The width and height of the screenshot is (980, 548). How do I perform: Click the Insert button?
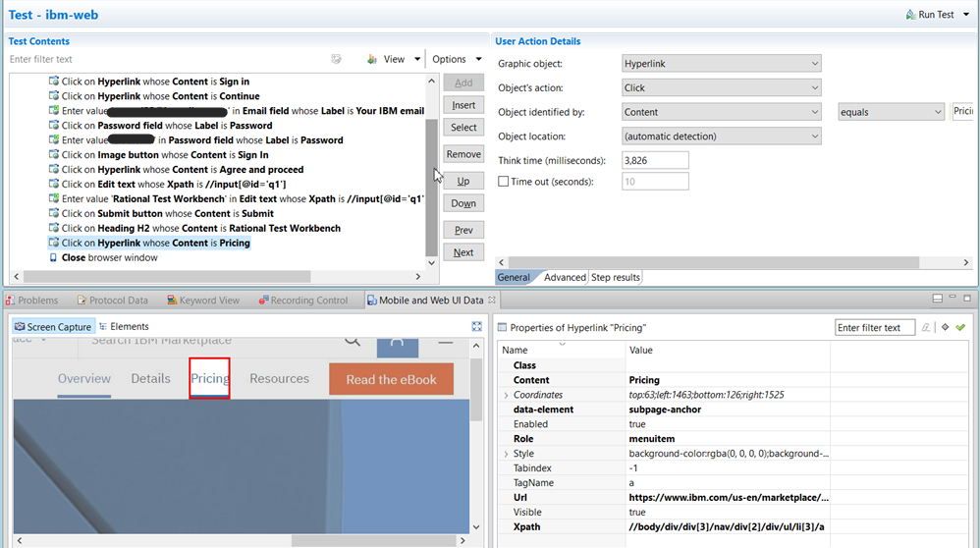[463, 105]
